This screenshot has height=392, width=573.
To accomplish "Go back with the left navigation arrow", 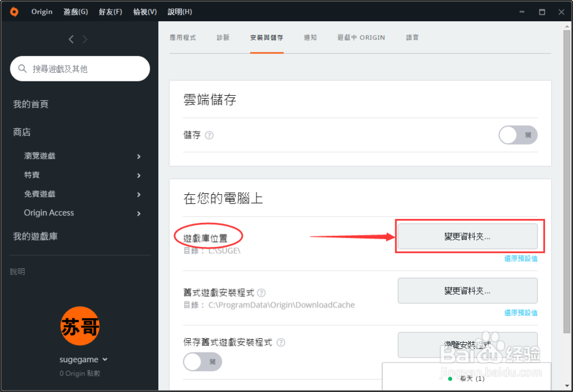I will tap(71, 40).
